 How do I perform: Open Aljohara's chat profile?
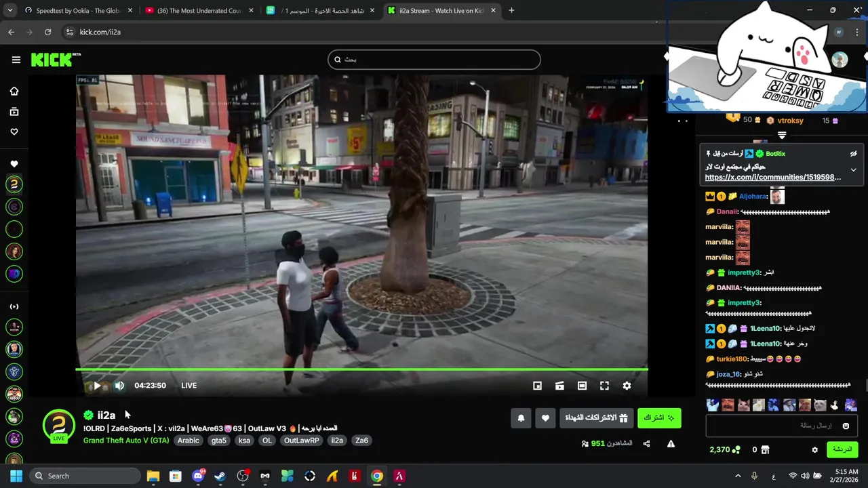(x=753, y=197)
